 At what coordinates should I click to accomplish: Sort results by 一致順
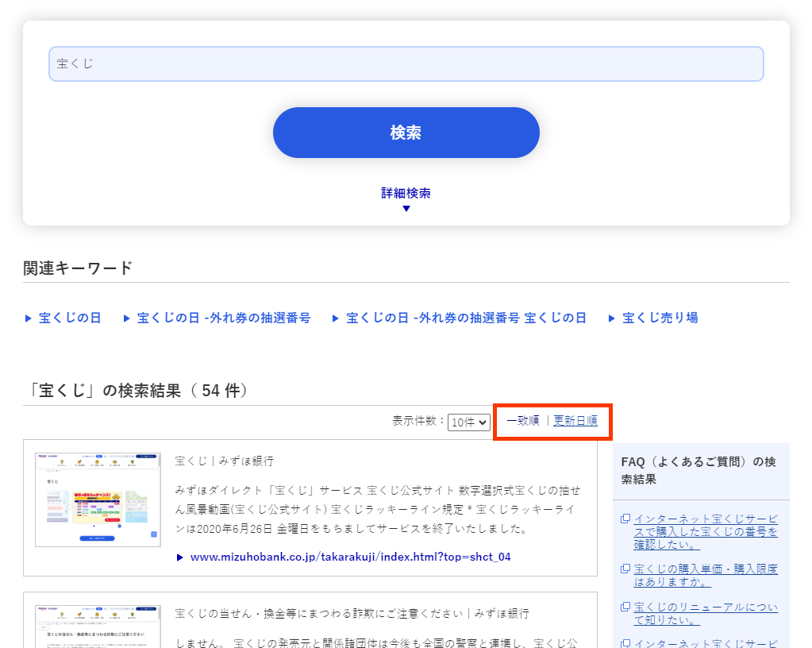(522, 421)
